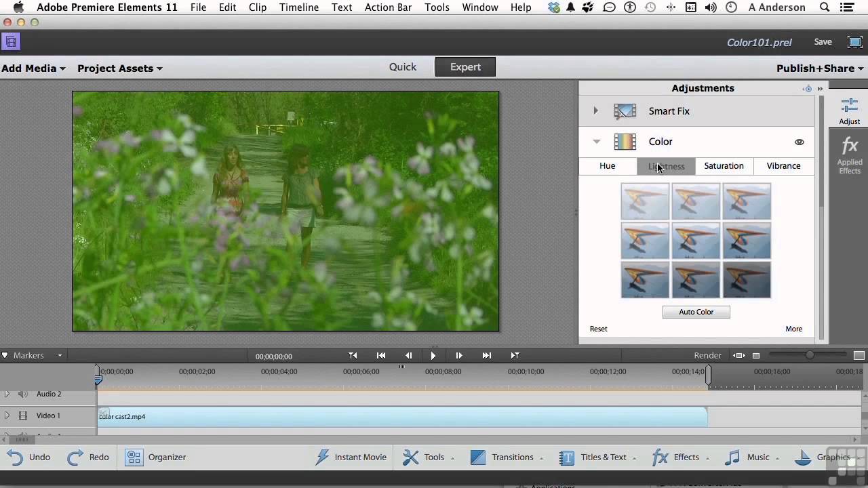Click the Effects fx icon
The width and height of the screenshot is (868, 488).
tap(660, 457)
